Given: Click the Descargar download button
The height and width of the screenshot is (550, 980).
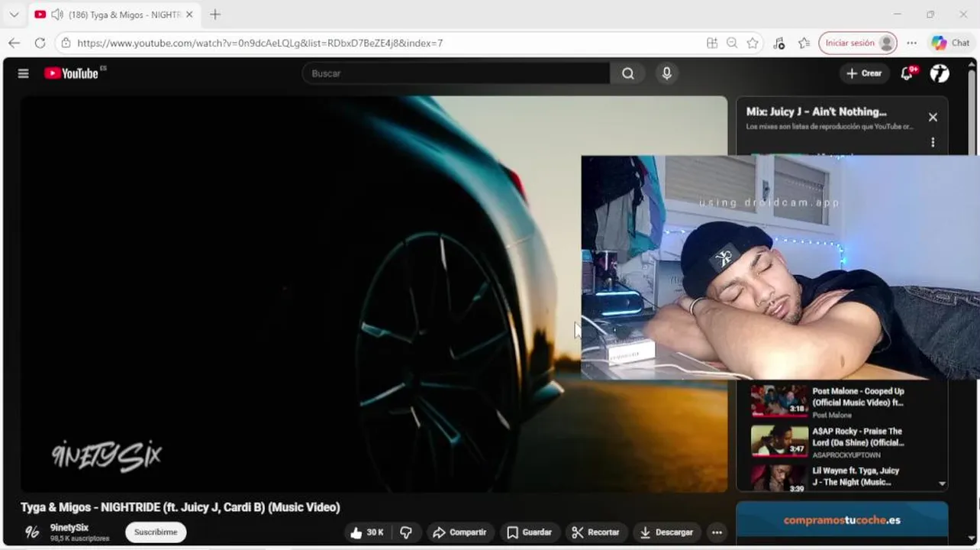Looking at the screenshot, I should (667, 532).
